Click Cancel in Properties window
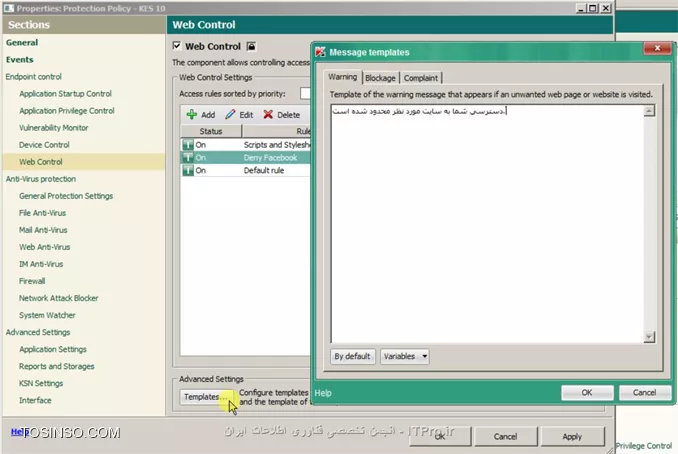The image size is (678, 454). [505, 437]
